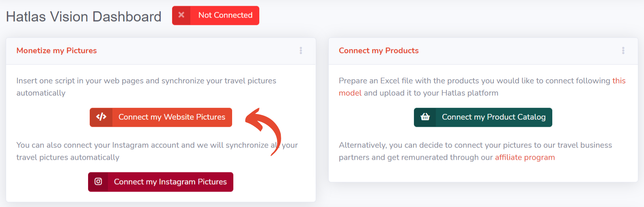Viewport: 644px width, 207px height.
Task: Open the "this model" link
Action: (619, 81)
